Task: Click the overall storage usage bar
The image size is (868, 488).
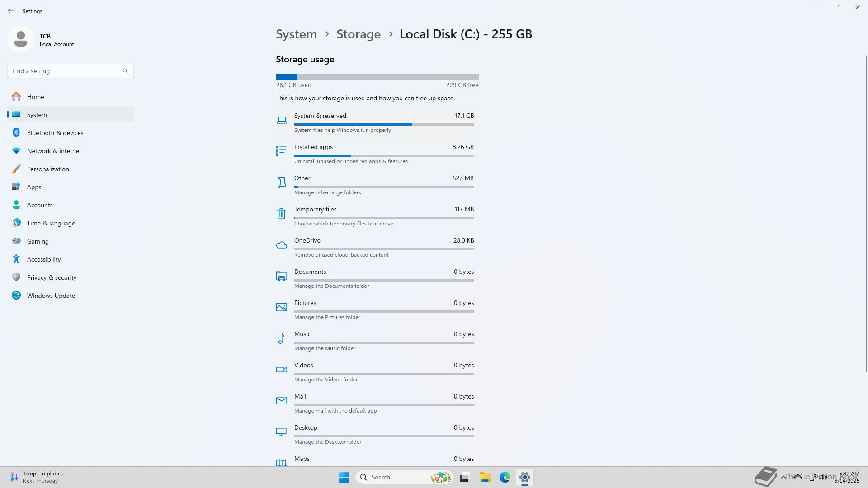Action: [x=377, y=77]
